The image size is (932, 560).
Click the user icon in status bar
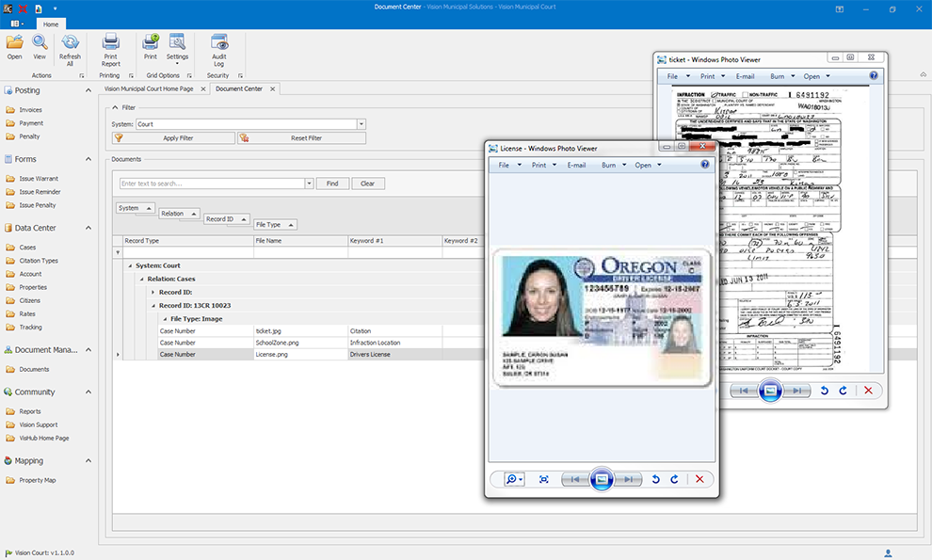(x=888, y=552)
